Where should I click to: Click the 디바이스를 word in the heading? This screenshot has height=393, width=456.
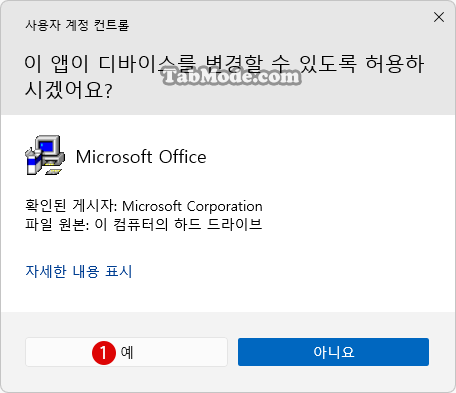[x=147, y=63]
